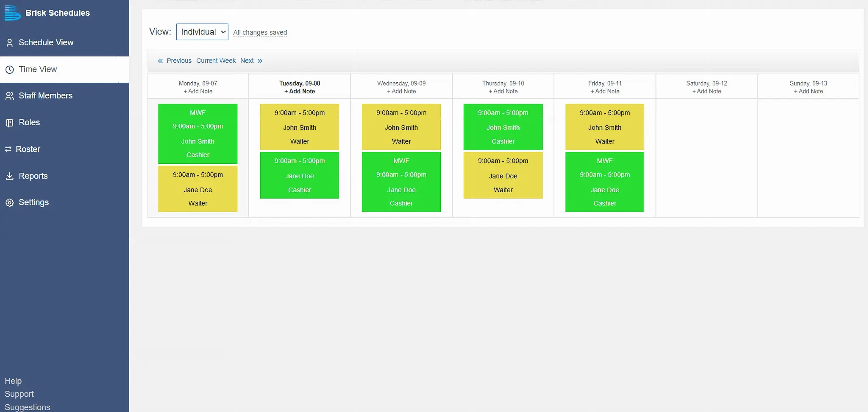Go to Previous week
Viewport: 868px width, 412px height.
(x=179, y=61)
